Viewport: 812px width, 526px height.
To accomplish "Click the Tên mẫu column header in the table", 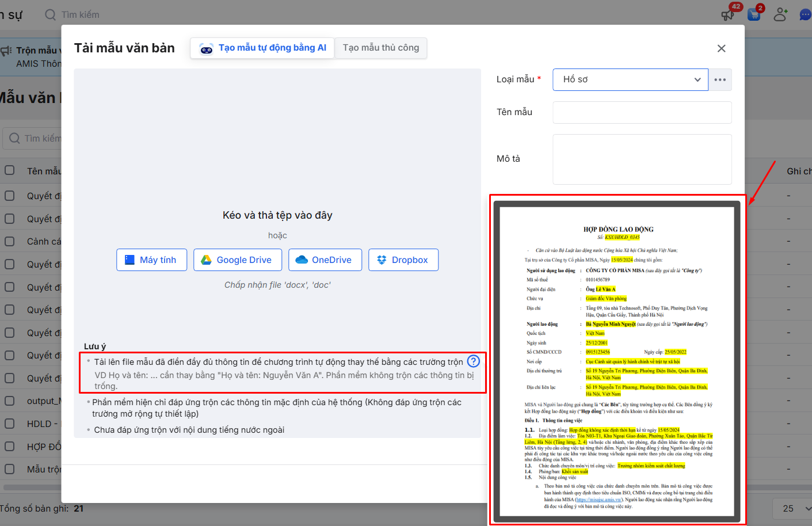I will pyautogui.click(x=44, y=171).
